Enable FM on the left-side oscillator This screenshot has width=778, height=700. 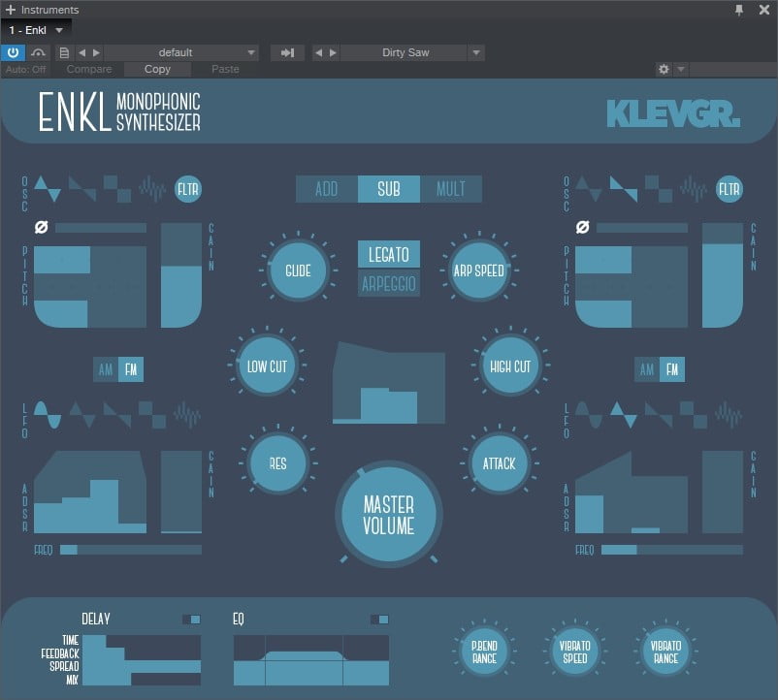point(131,369)
